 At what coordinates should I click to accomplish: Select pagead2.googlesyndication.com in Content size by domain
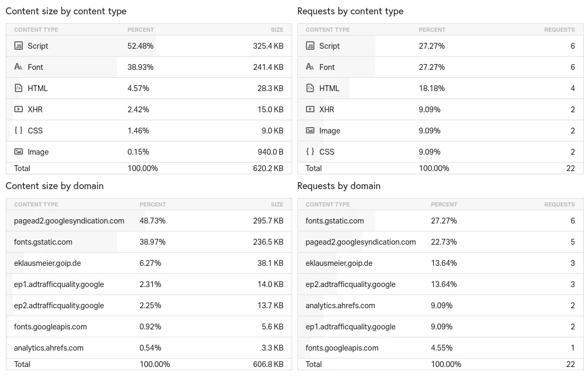tap(69, 221)
